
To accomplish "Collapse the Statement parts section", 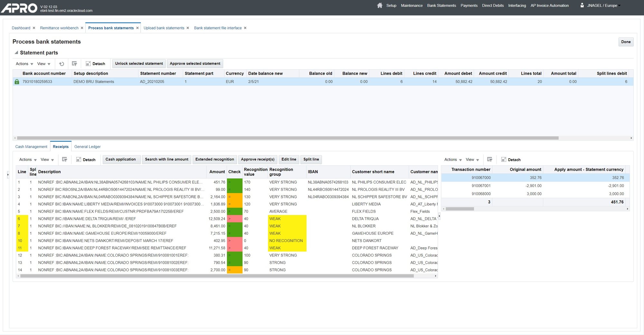I will (x=16, y=53).
